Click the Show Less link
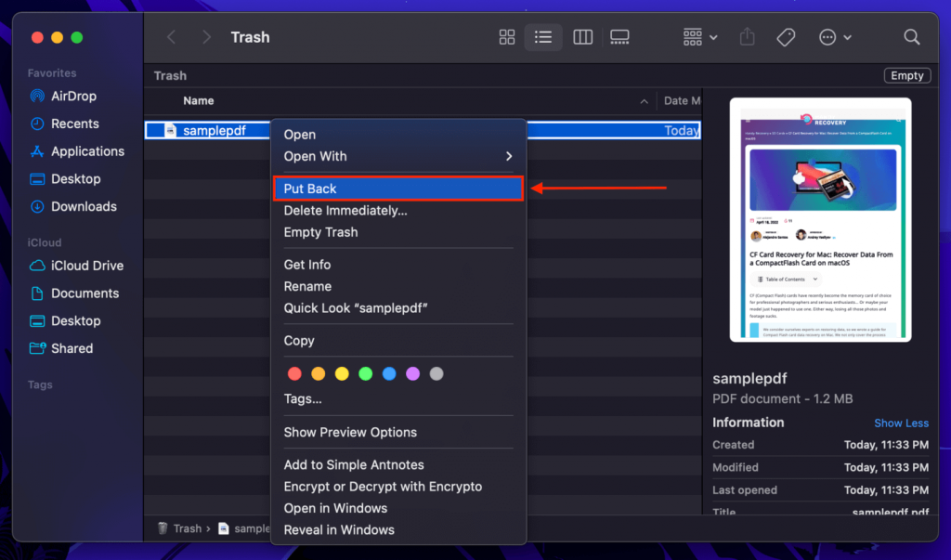Viewport: 951px width, 560px height. (x=901, y=423)
